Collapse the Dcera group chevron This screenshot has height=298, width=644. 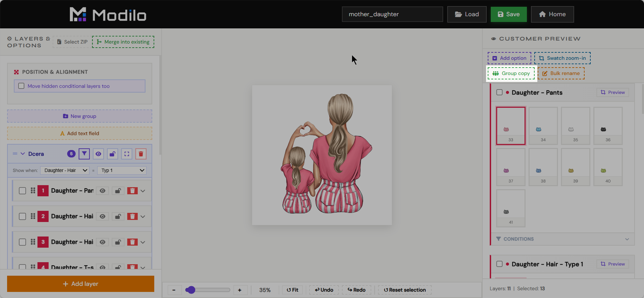(23, 154)
